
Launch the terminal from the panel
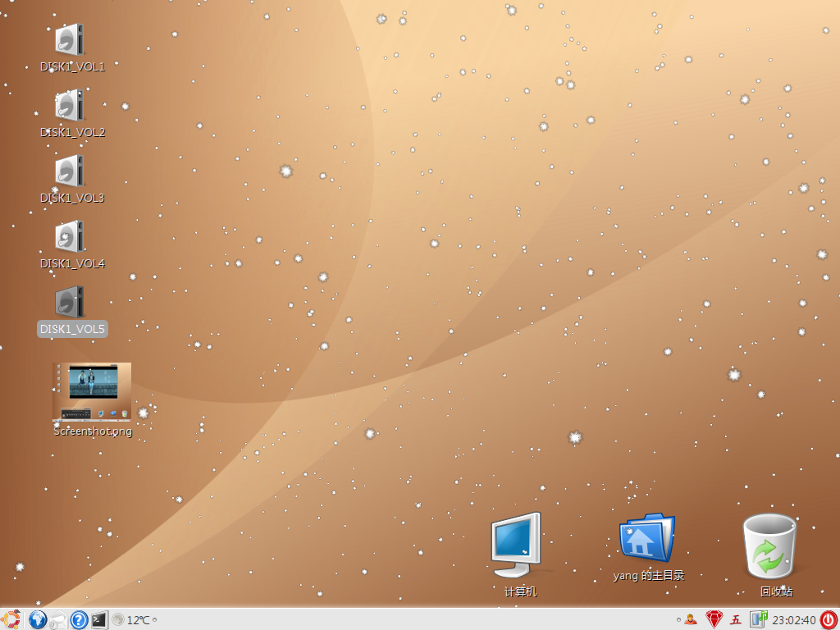(99, 620)
